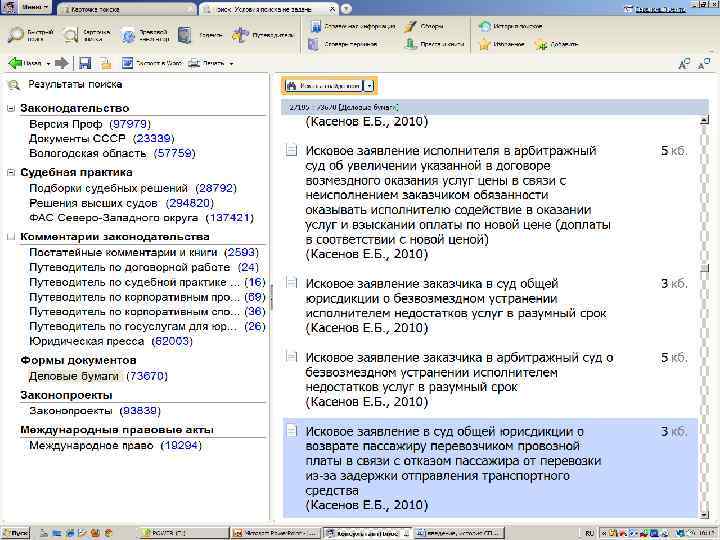Go back with the green Назад arrow
The height and width of the screenshot is (540, 720).
(16, 63)
